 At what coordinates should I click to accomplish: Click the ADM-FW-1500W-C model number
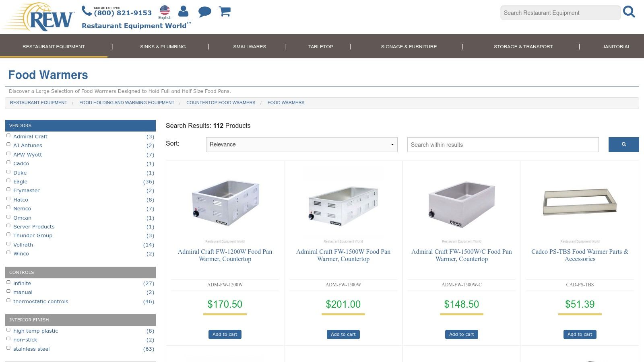[462, 285]
